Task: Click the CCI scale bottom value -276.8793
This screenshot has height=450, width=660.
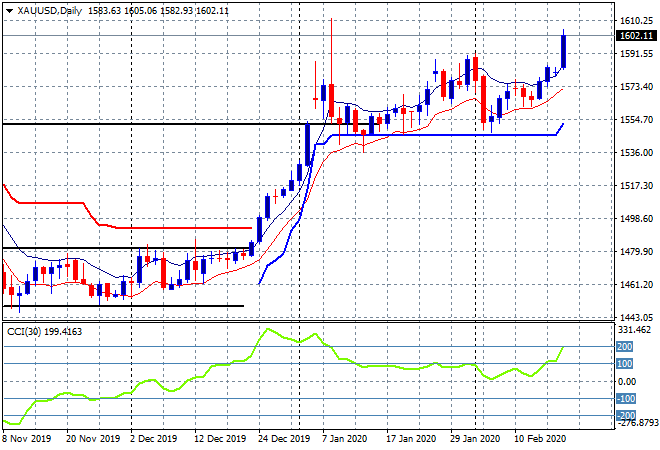Action: pyautogui.click(x=637, y=422)
